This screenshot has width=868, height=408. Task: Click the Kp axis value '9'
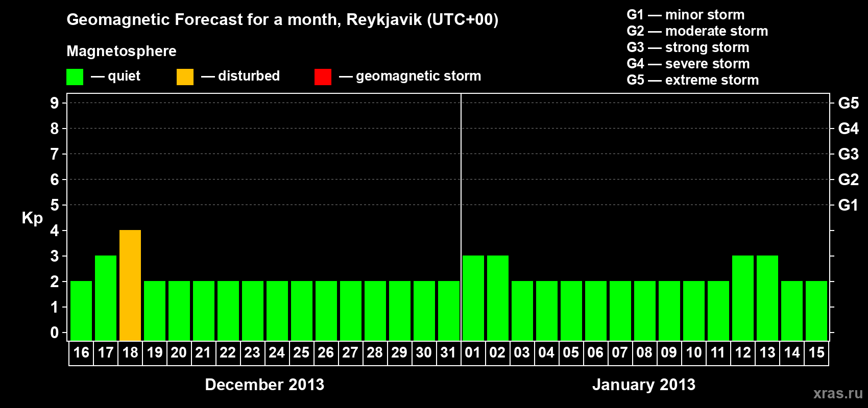pyautogui.click(x=55, y=103)
